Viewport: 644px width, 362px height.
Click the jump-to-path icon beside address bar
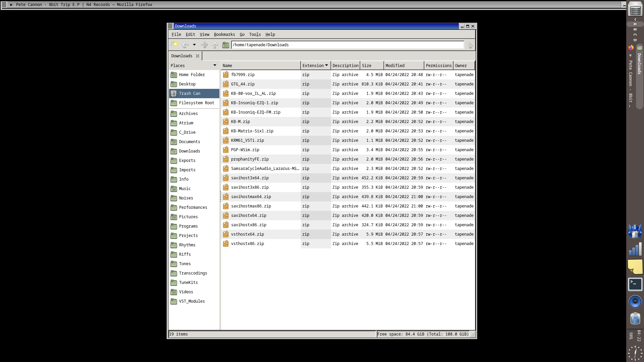pyautogui.click(x=470, y=45)
